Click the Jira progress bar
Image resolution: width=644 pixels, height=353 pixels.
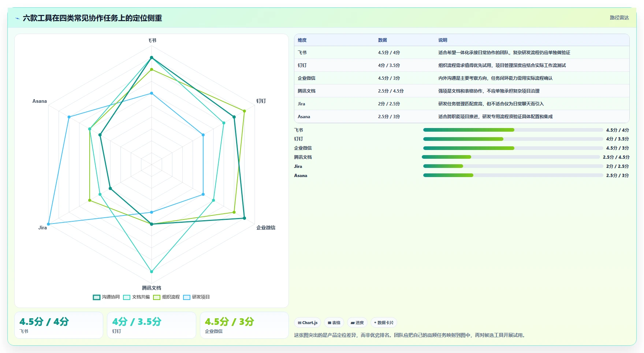513,166
